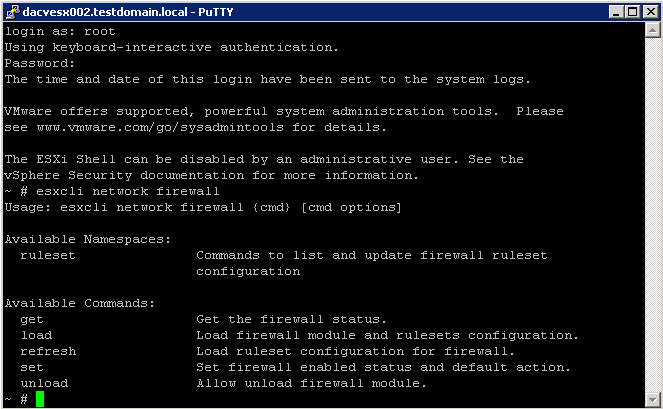The height and width of the screenshot is (409, 663).
Task: Click the 'unload' command in the list
Action: [x=44, y=383]
